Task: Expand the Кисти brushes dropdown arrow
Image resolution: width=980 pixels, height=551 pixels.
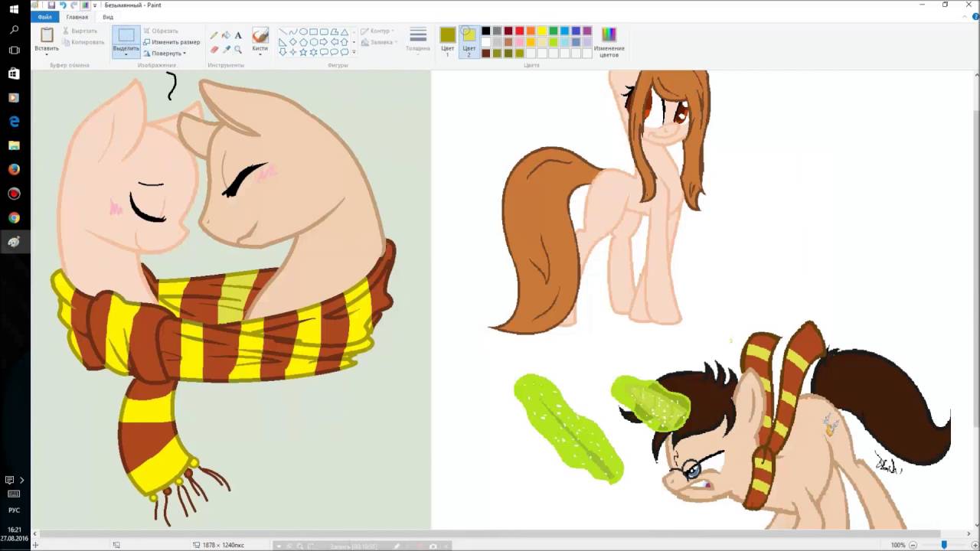Action: [x=260, y=54]
